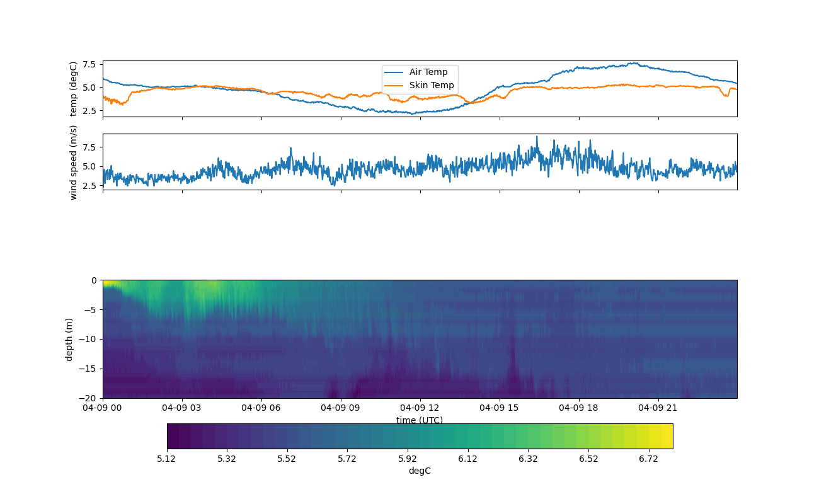The image size is (819, 504).
Task: Click the "degC" label under the colorbar
Action: (420, 471)
